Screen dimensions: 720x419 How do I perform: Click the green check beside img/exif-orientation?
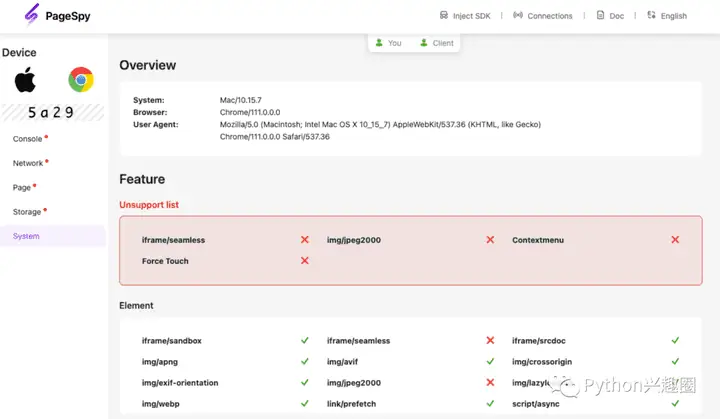[x=304, y=382]
